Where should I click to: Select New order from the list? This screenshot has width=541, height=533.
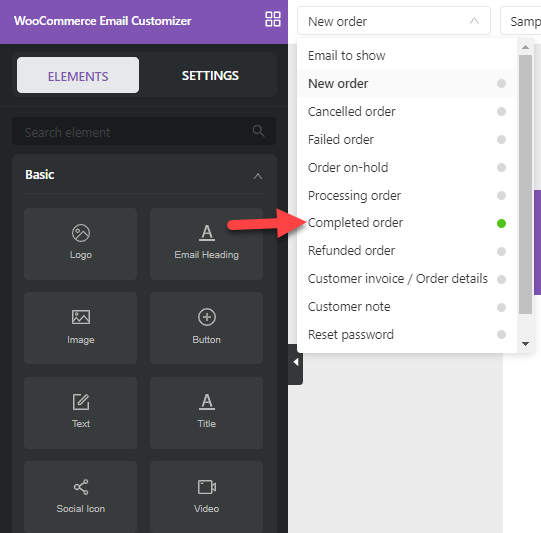coord(407,83)
